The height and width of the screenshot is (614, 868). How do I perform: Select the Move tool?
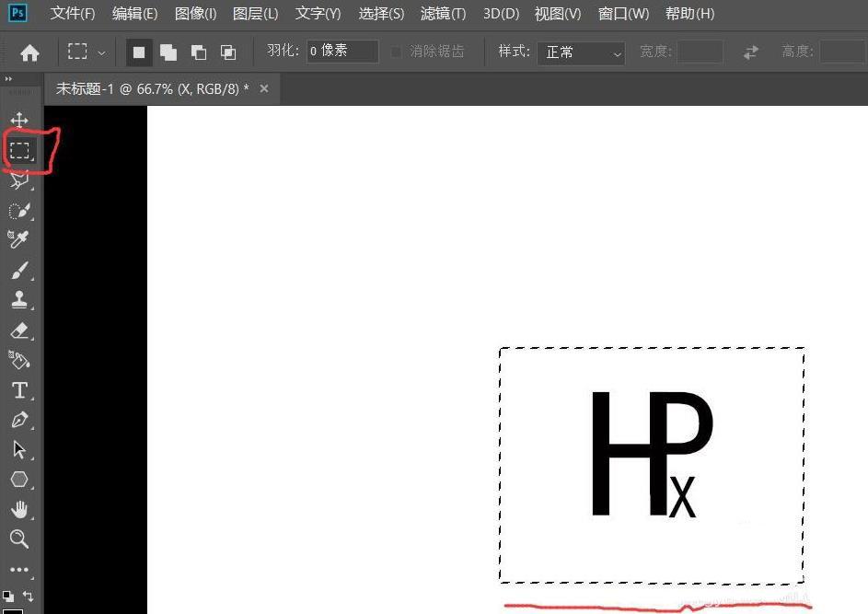[x=20, y=119]
